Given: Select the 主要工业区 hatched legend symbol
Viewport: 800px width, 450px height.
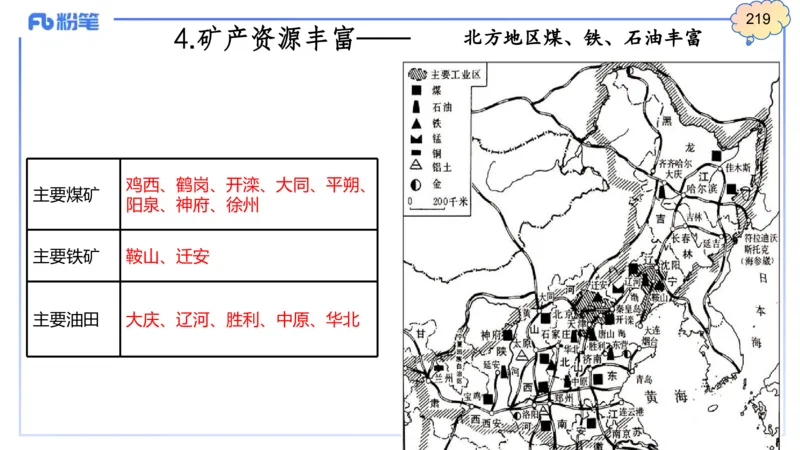Looking at the screenshot, I should tap(417, 74).
